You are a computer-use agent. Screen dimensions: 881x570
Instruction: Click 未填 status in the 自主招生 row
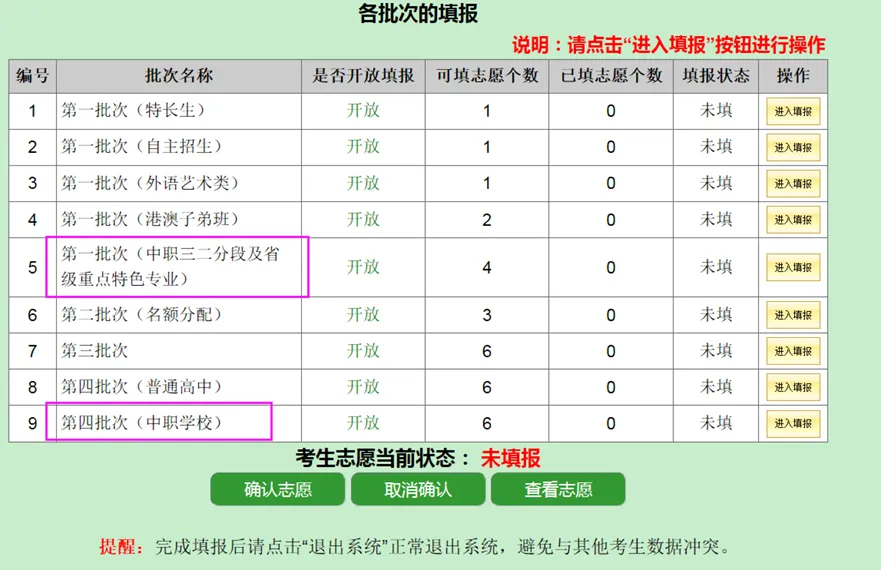pos(716,146)
